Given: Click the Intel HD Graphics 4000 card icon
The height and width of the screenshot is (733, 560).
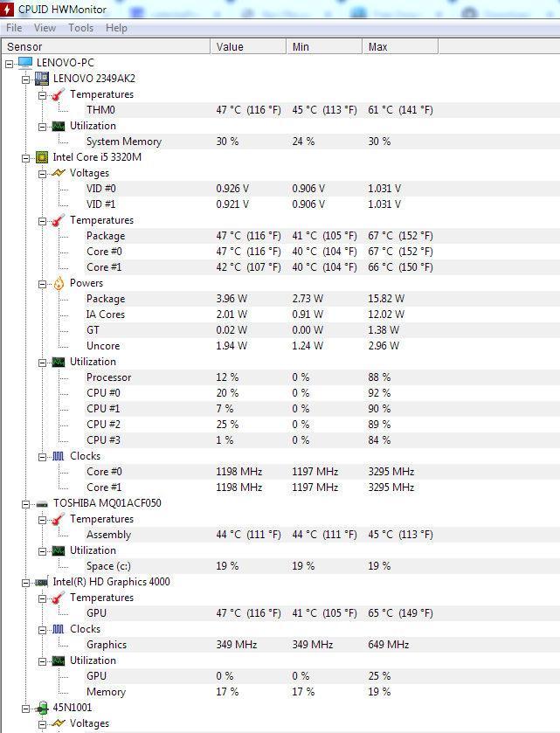Looking at the screenshot, I should pyautogui.click(x=41, y=582).
